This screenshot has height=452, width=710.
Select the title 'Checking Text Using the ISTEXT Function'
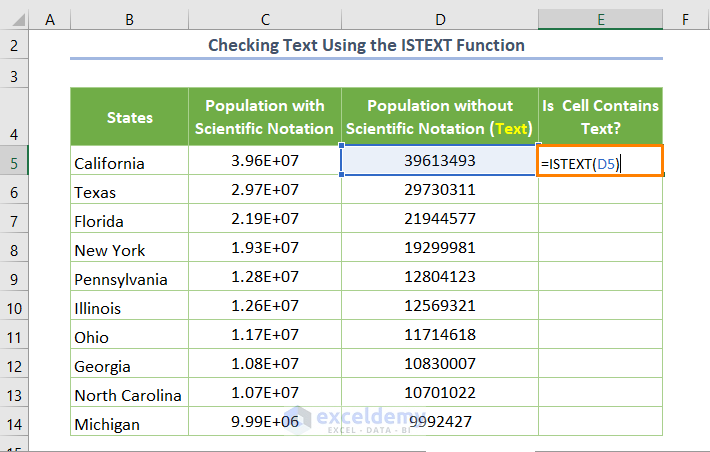pos(366,46)
